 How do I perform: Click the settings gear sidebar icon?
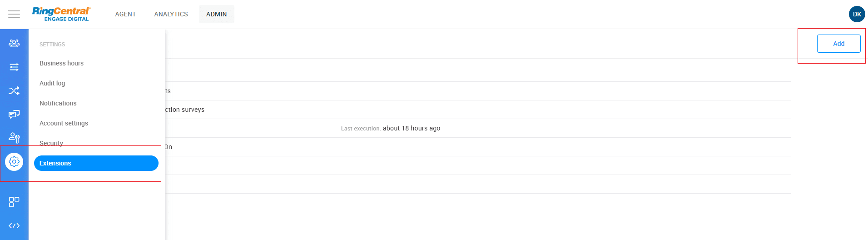14,161
